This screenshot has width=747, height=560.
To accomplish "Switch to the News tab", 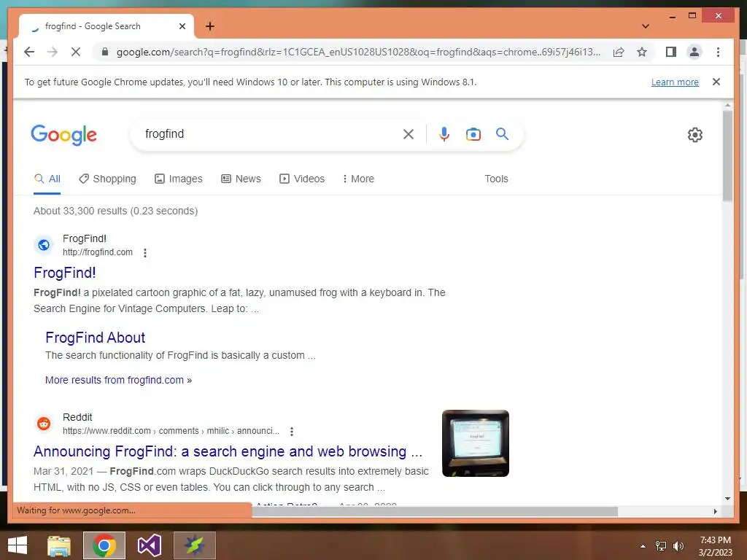I will click(241, 179).
